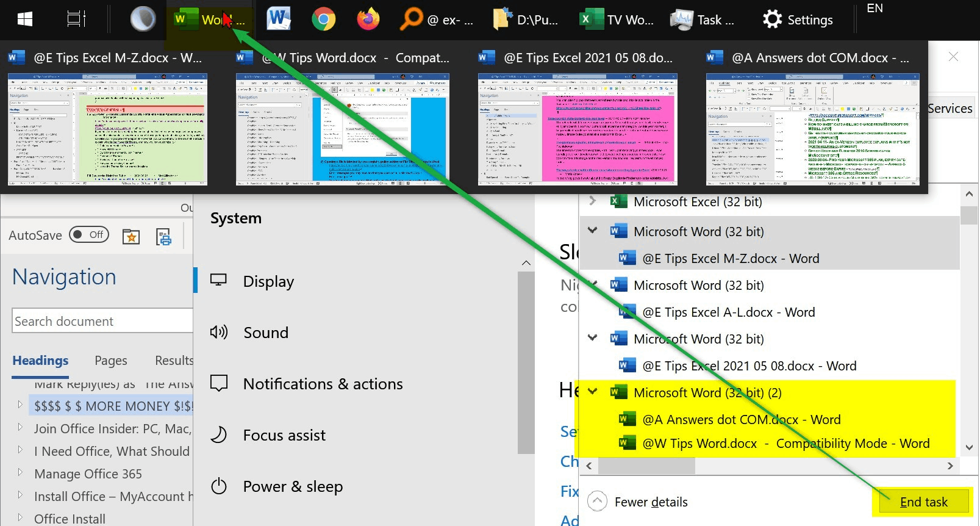This screenshot has height=526, width=980.
Task: Click the @E Tips Excel M-Z.docx preview title
Action: 117,58
